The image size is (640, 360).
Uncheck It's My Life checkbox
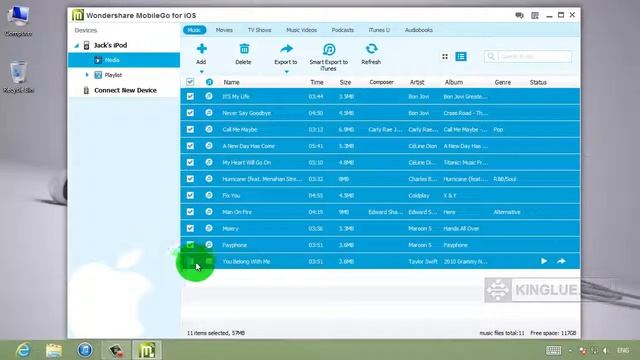[x=190, y=96]
